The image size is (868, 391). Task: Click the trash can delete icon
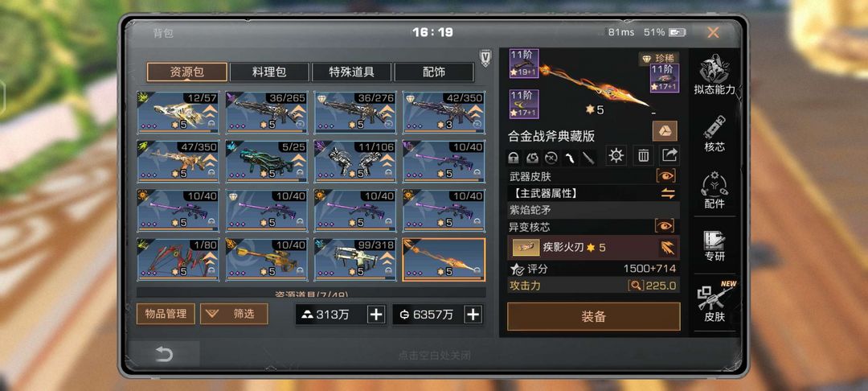click(x=643, y=156)
